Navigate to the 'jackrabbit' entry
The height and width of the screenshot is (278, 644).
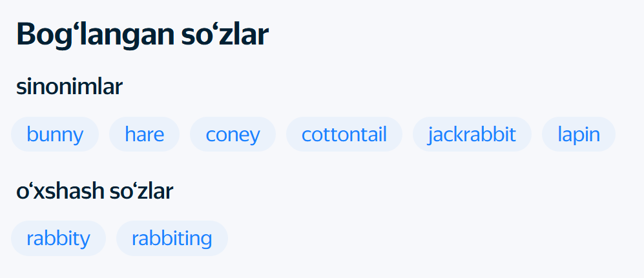472,134
